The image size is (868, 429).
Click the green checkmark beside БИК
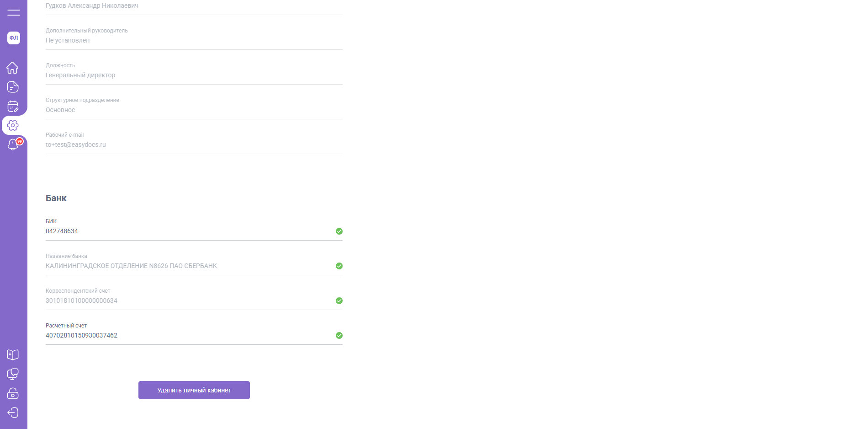click(x=339, y=231)
